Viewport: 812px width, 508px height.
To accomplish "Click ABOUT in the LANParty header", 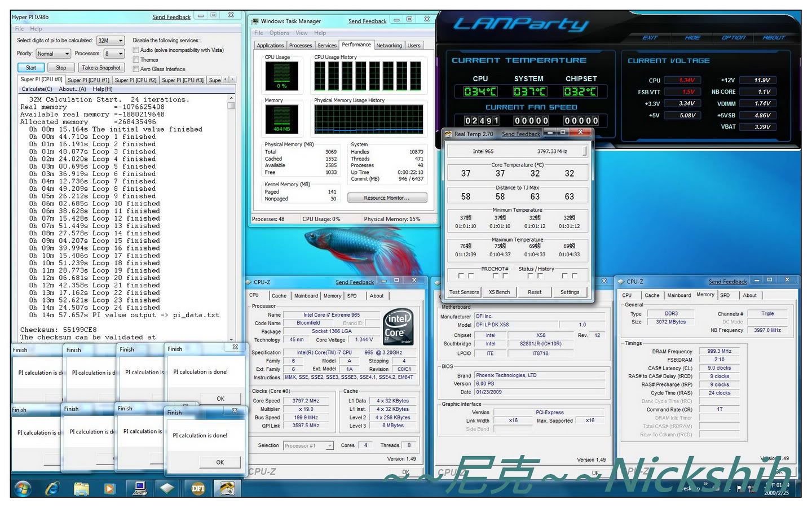I will coord(774,37).
